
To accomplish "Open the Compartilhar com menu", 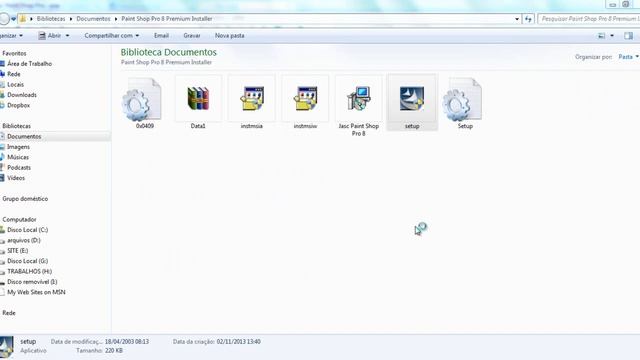I will click(111, 36).
